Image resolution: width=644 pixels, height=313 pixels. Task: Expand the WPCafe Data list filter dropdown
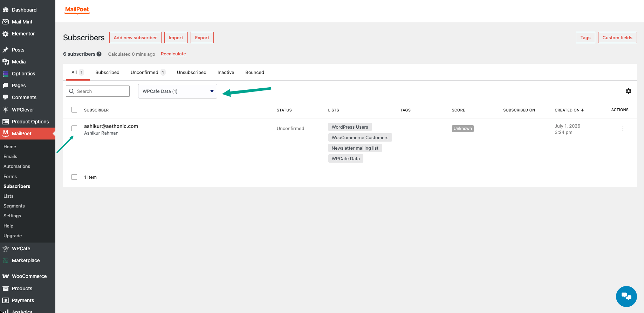[178, 91]
